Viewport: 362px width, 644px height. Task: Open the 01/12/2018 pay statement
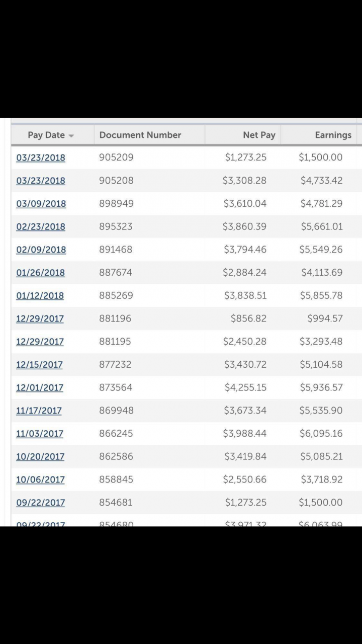point(40,295)
